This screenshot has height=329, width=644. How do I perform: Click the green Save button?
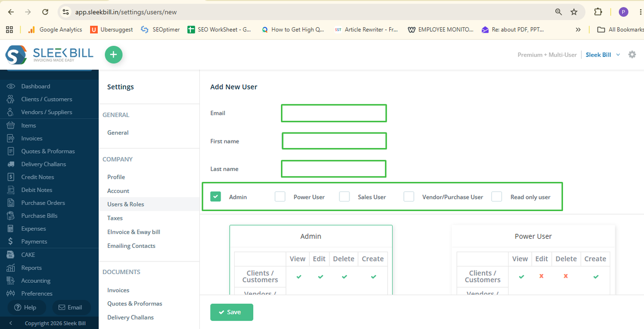(232, 312)
